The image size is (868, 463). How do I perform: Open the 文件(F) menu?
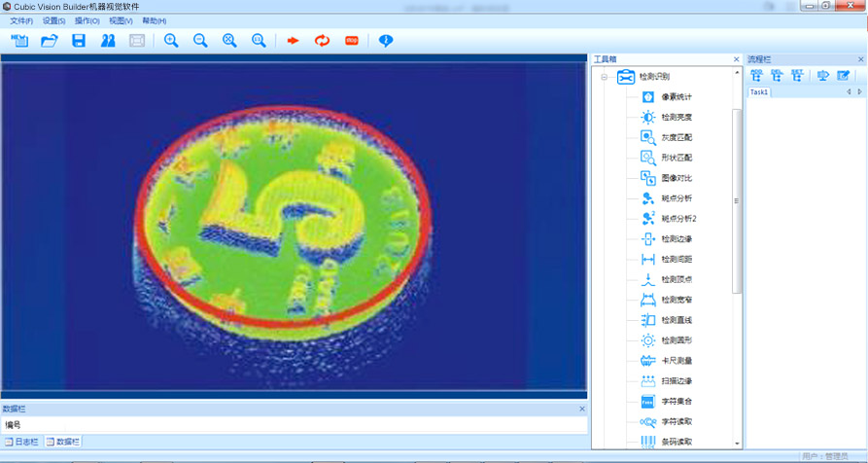(20, 20)
